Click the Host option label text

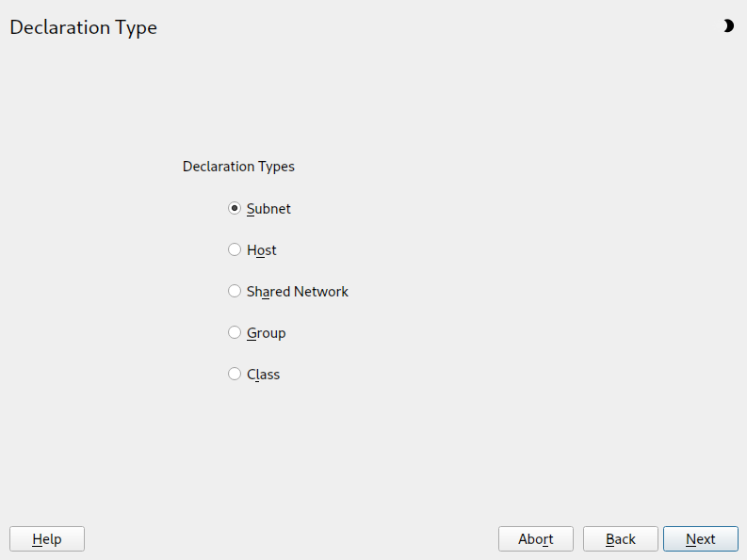[x=261, y=250]
